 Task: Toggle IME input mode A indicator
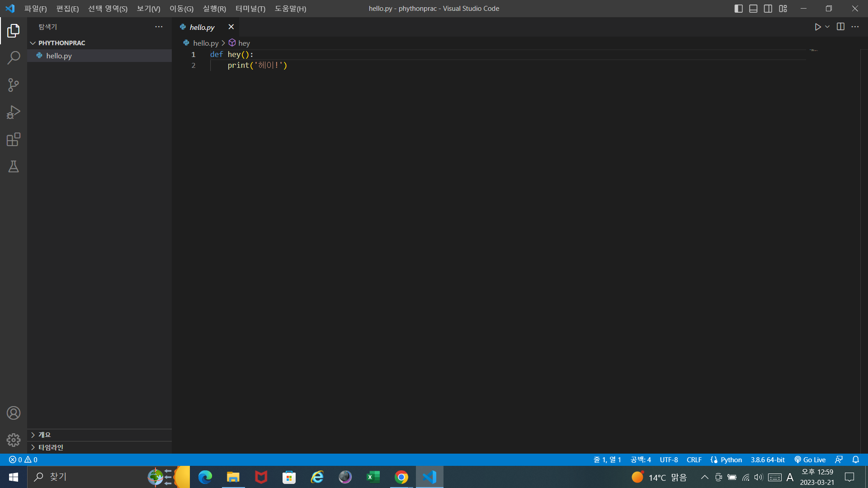(790, 477)
